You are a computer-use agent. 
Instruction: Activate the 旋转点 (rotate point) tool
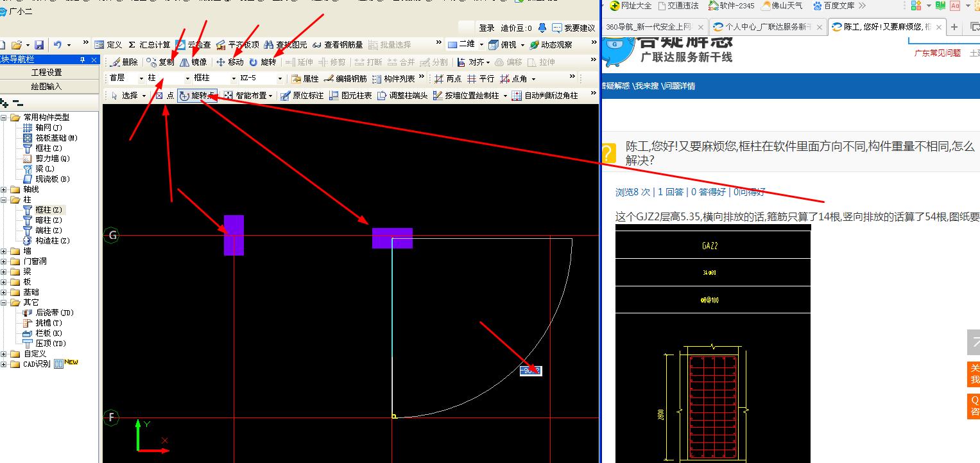(x=197, y=96)
